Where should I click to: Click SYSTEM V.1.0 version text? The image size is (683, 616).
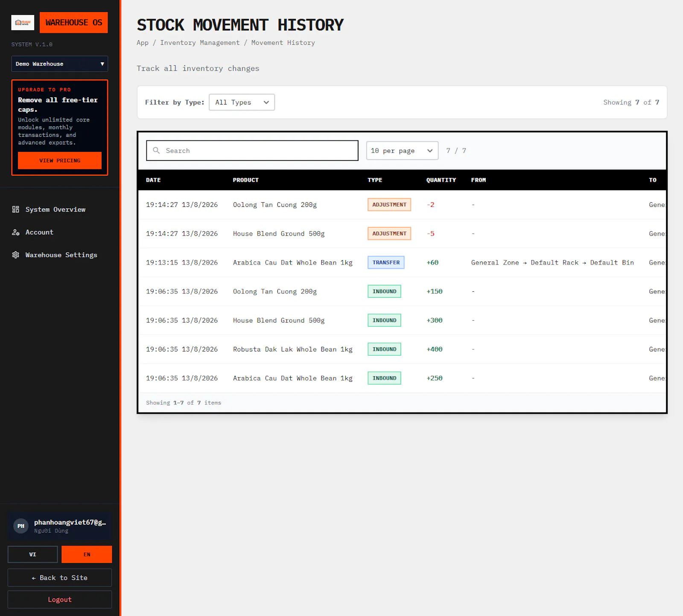click(32, 44)
